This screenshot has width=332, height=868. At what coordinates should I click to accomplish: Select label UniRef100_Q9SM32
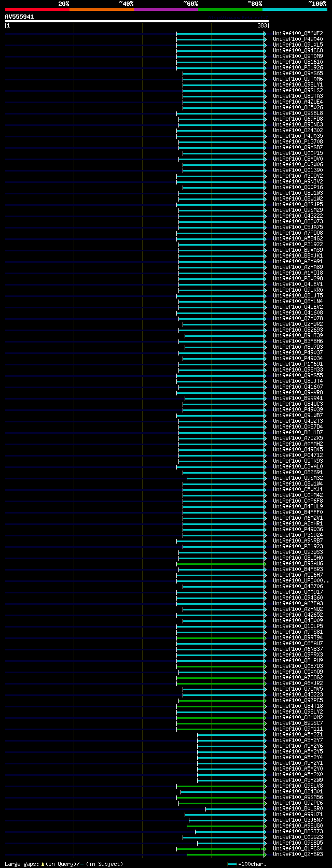click(x=298, y=478)
